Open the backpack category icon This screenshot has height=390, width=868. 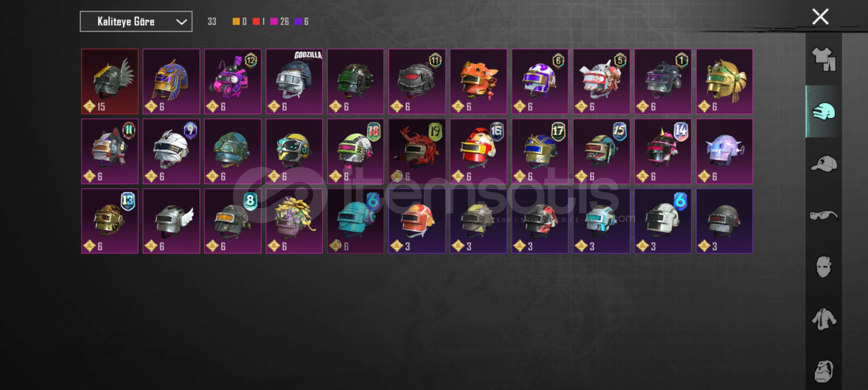coord(824,371)
